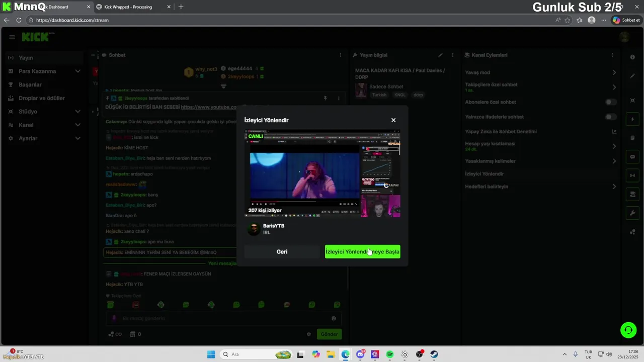
Task: Toggle the camera icon in right toolbar
Action: click(632, 194)
